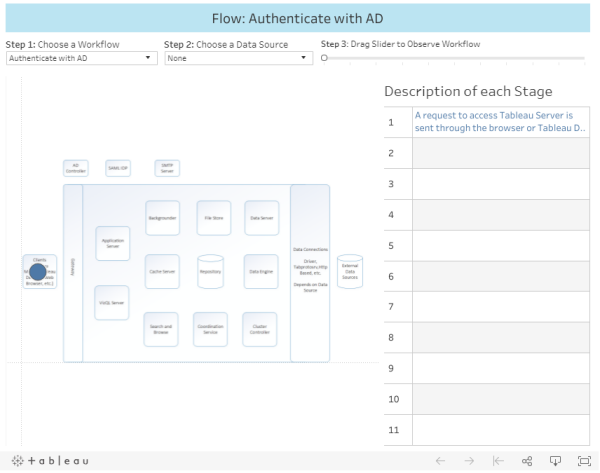This screenshot has width=600, height=473.
Task: Select the Cache Server node
Action: [162, 271]
